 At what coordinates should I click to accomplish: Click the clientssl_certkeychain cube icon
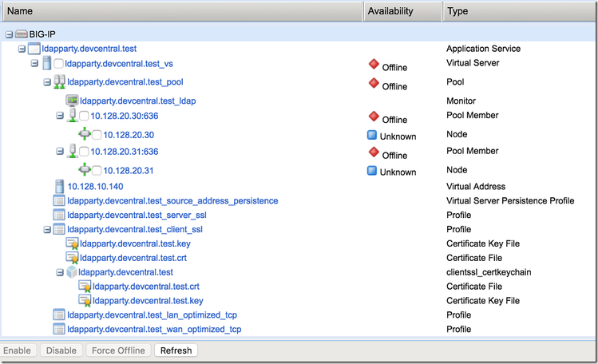(71, 272)
